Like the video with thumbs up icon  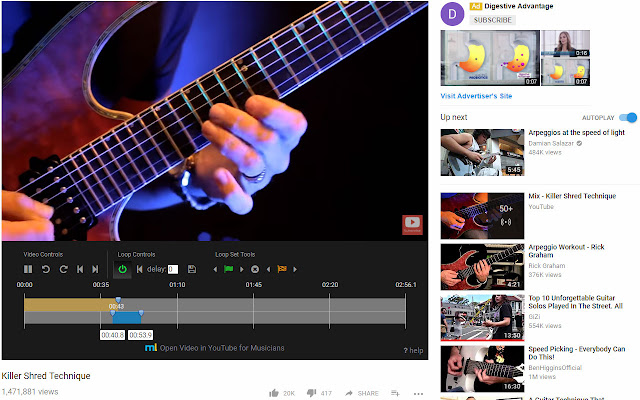pos(273,393)
